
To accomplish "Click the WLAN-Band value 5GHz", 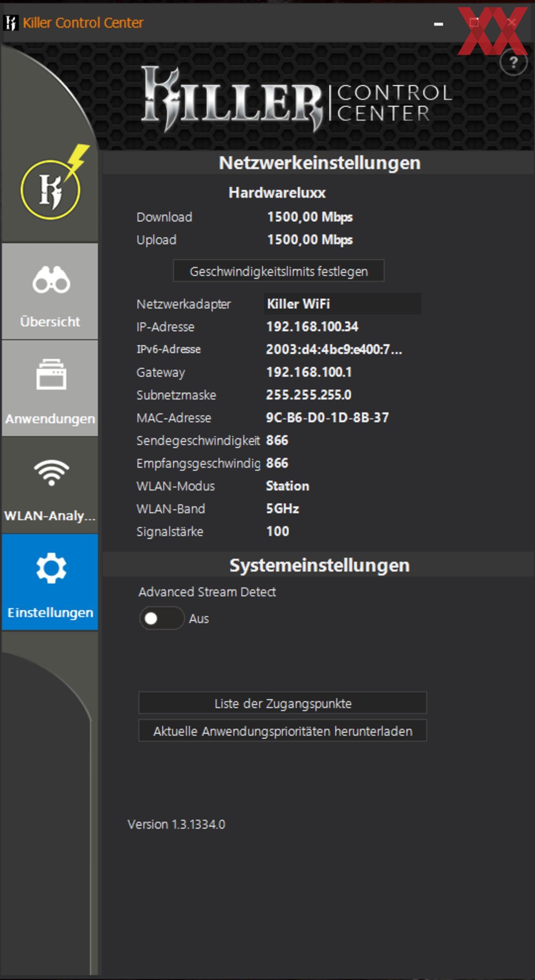I will pos(282,509).
